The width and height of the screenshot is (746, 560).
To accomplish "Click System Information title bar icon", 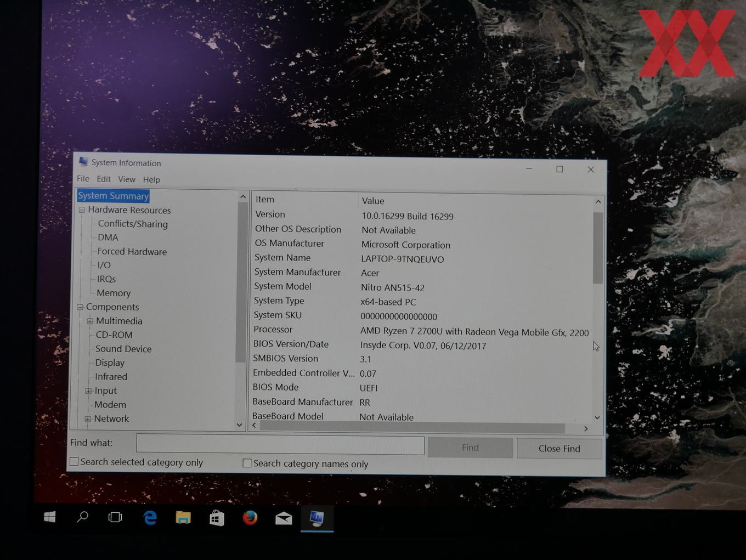I will [83, 161].
